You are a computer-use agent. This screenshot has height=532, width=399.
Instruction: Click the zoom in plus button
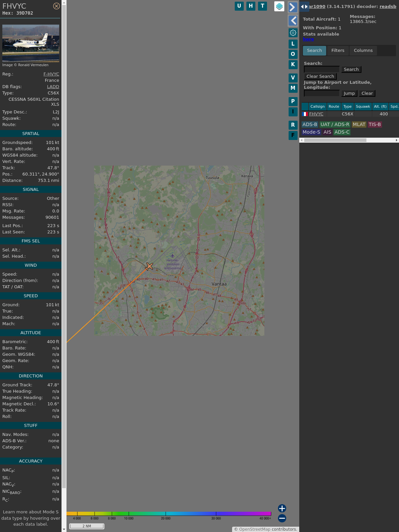click(282, 508)
